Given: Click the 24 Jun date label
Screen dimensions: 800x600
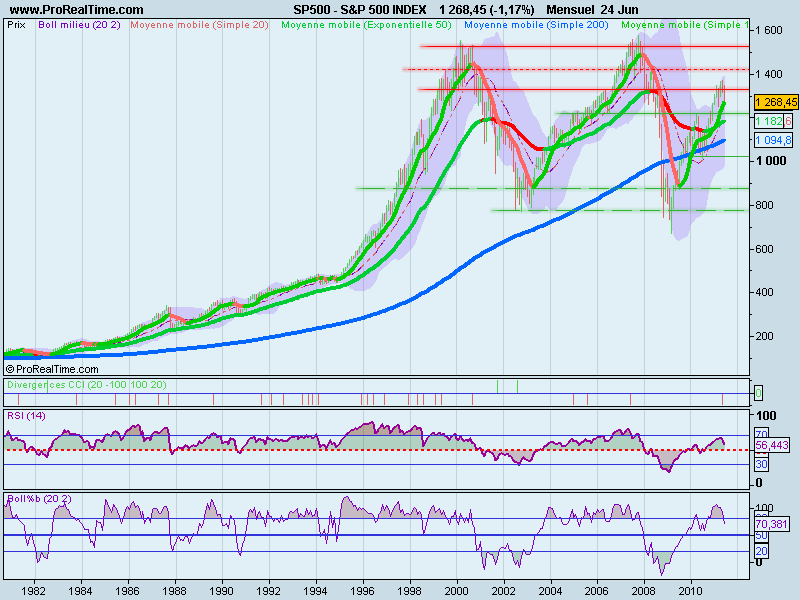Looking at the screenshot, I should [619, 10].
